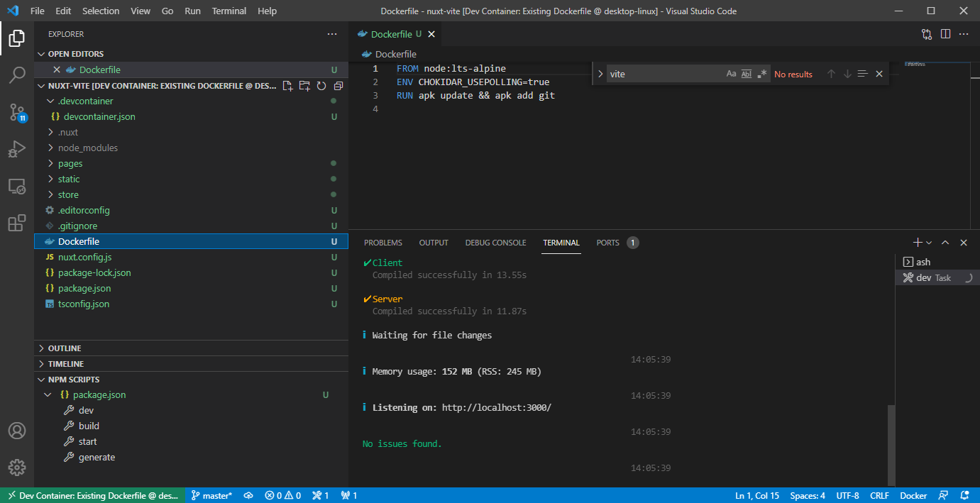Expand the OUTLINE section
The width and height of the screenshot is (980, 503).
(x=65, y=348)
